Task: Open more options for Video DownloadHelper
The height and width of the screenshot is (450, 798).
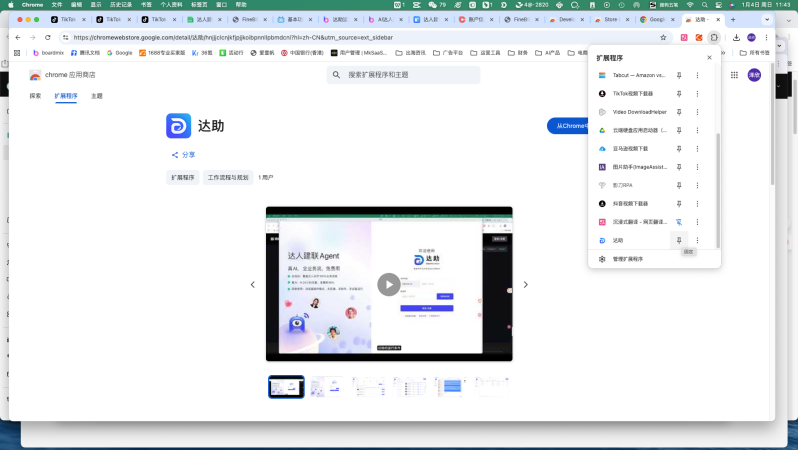Action: (697, 112)
